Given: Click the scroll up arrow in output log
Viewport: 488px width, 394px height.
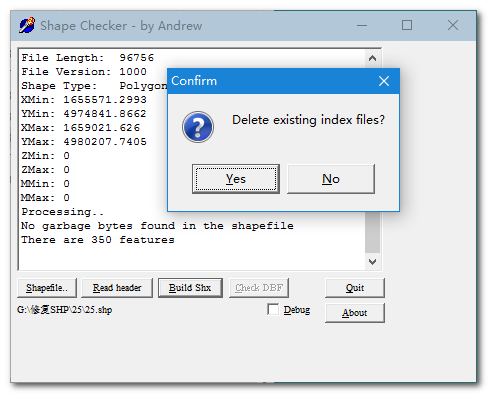Looking at the screenshot, I should tap(372, 58).
